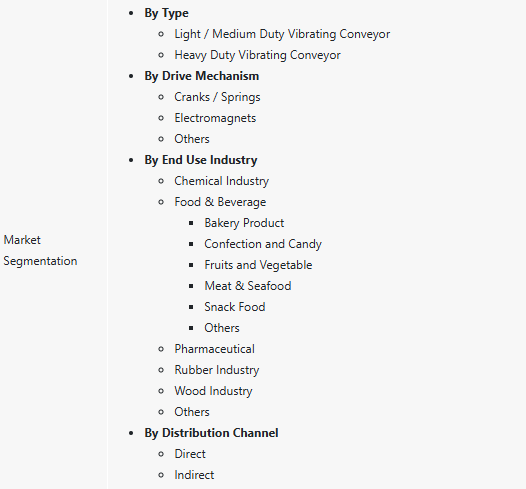
Task: Click Others under Drive Mechanism
Action: (192, 139)
